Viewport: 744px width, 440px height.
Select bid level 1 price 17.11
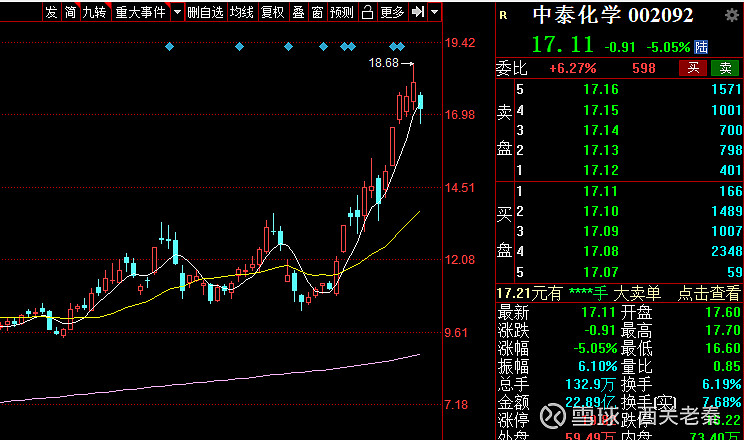[601, 191]
